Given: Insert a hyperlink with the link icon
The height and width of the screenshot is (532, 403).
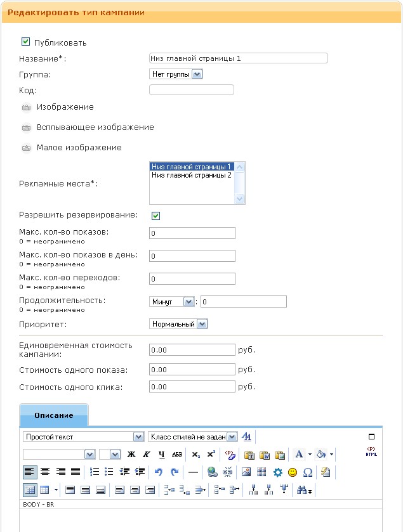Looking at the screenshot, I should click(213, 472).
